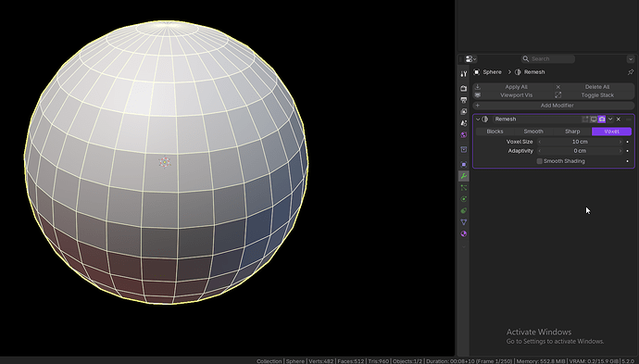The width and height of the screenshot is (639, 364).
Task: Click the Voxel Size 10 cm field
Action: 580,142
